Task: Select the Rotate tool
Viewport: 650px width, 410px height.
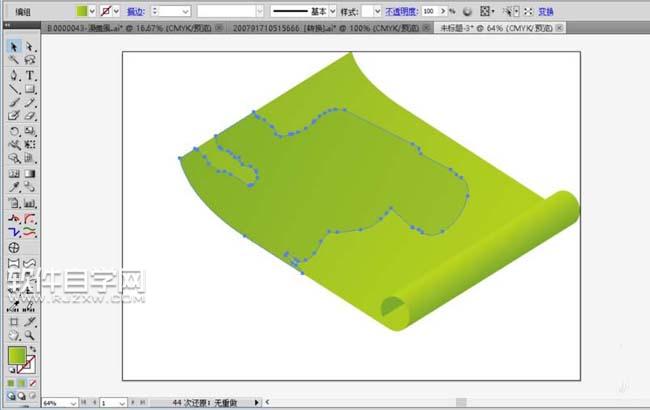Action: tap(14, 131)
